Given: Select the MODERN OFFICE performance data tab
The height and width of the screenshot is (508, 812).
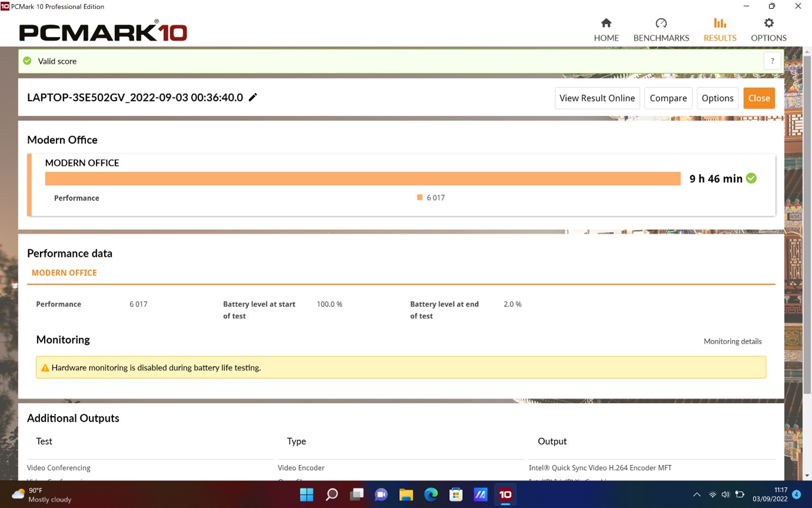Looking at the screenshot, I should coord(64,273).
